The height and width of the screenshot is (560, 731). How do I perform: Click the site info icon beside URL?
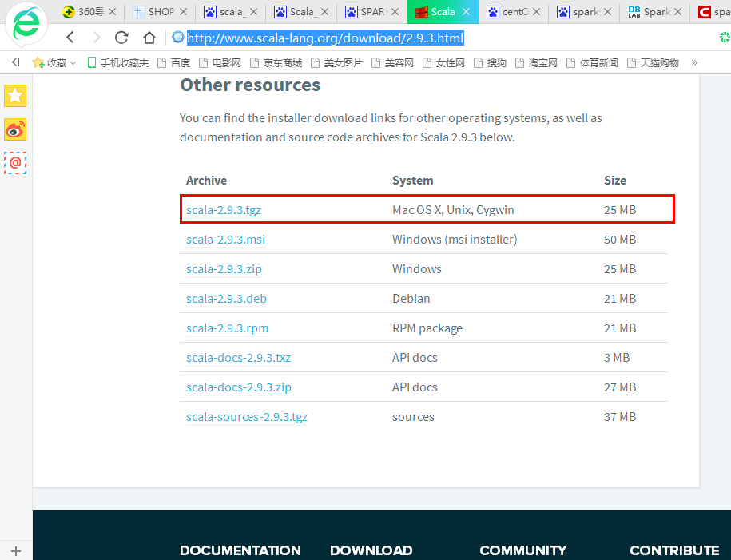coord(177,37)
